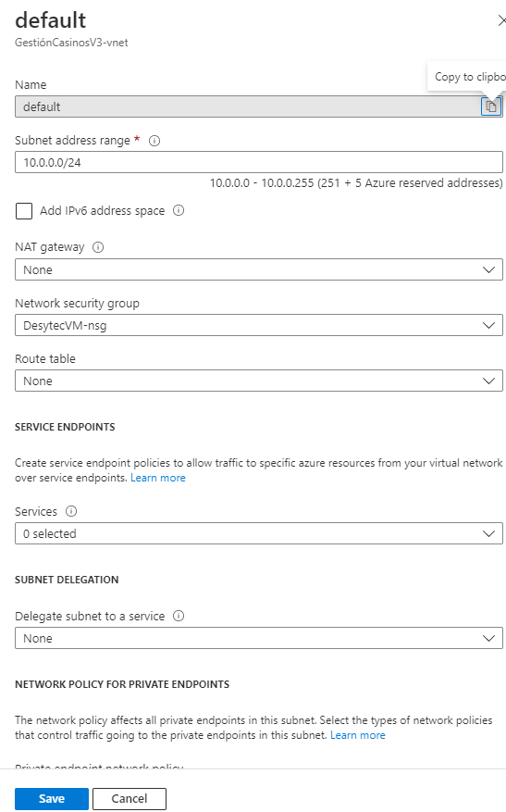This screenshot has height=812, width=506.
Task: Copy the subnet name to clipboard
Action: tap(491, 106)
